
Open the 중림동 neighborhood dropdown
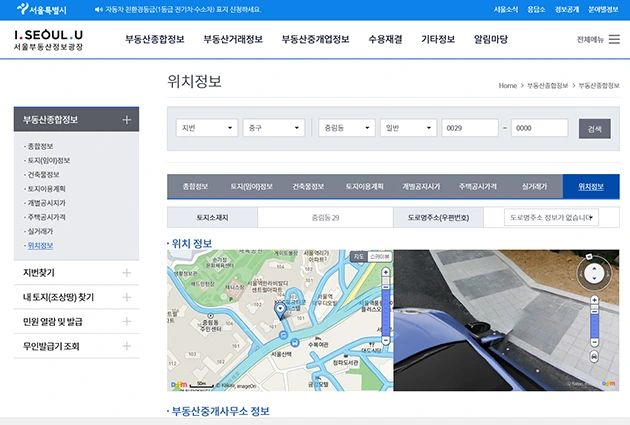tap(347, 128)
